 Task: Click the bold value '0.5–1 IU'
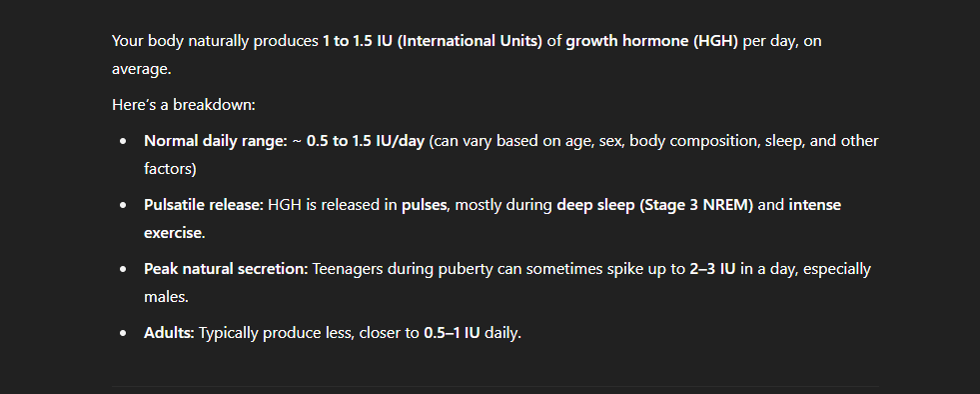coord(452,333)
